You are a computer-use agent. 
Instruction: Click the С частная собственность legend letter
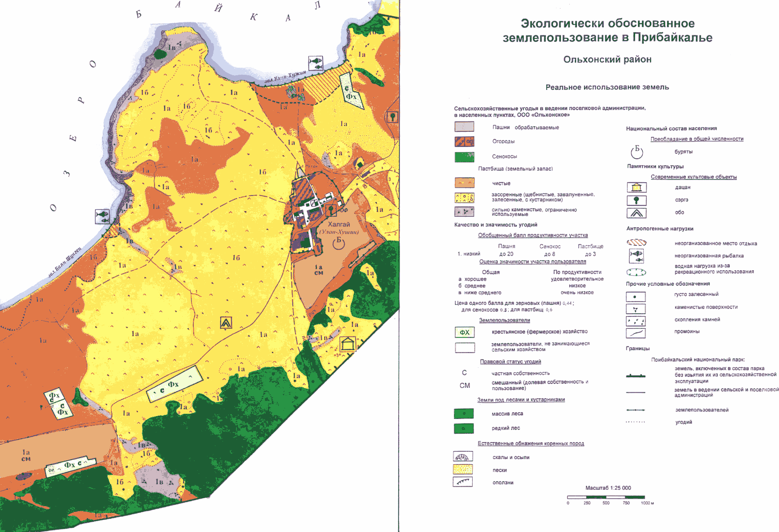coord(465,373)
